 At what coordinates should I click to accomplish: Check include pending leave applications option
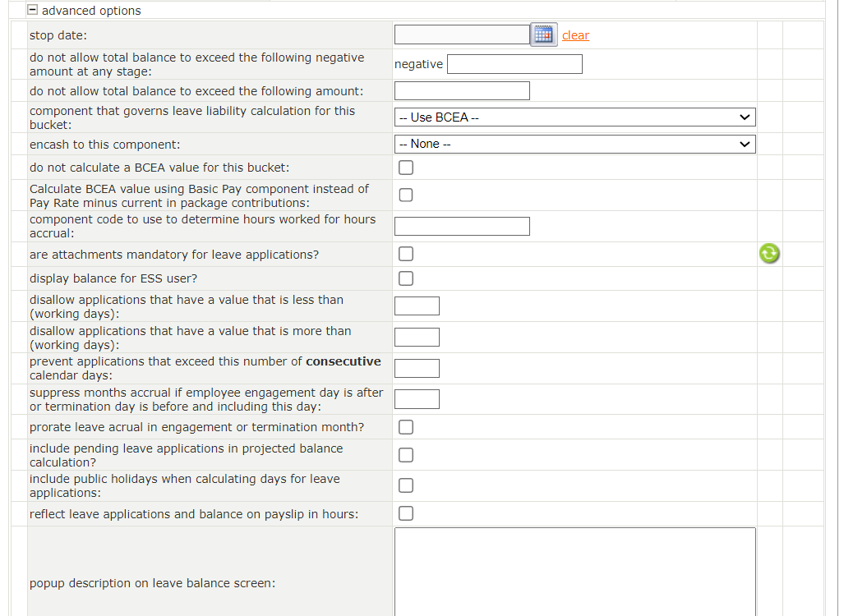pos(406,455)
